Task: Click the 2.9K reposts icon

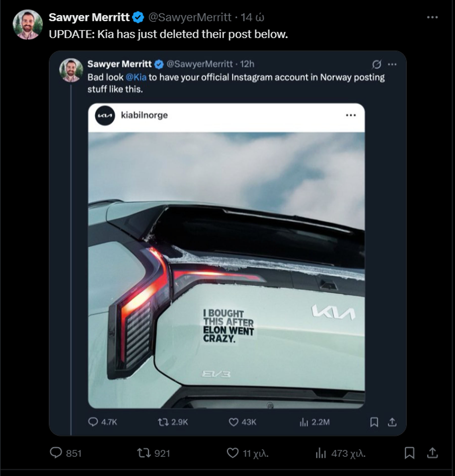Action: coord(163,422)
